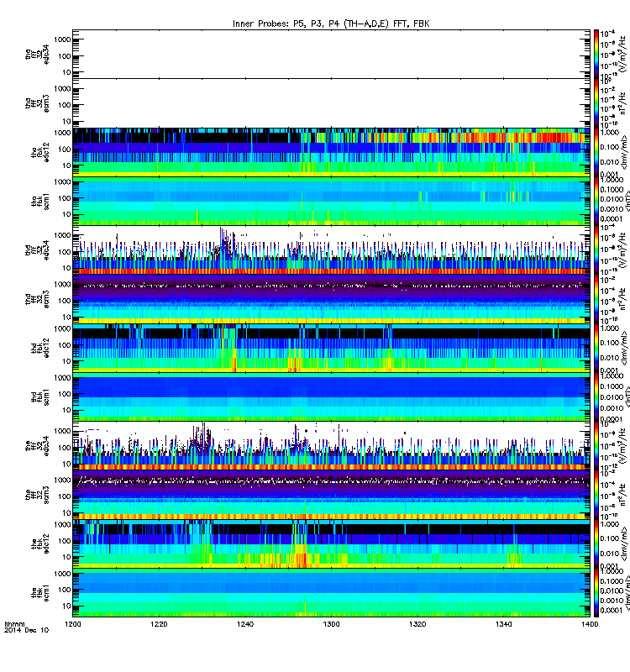Click the color bar beside thd fbk scm1 panel

(x=596, y=396)
